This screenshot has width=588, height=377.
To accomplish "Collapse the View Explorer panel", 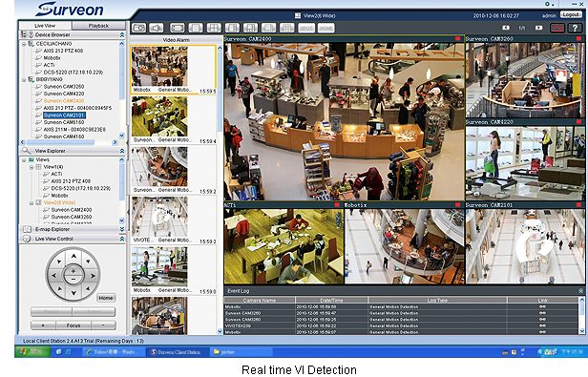I will [x=122, y=151].
